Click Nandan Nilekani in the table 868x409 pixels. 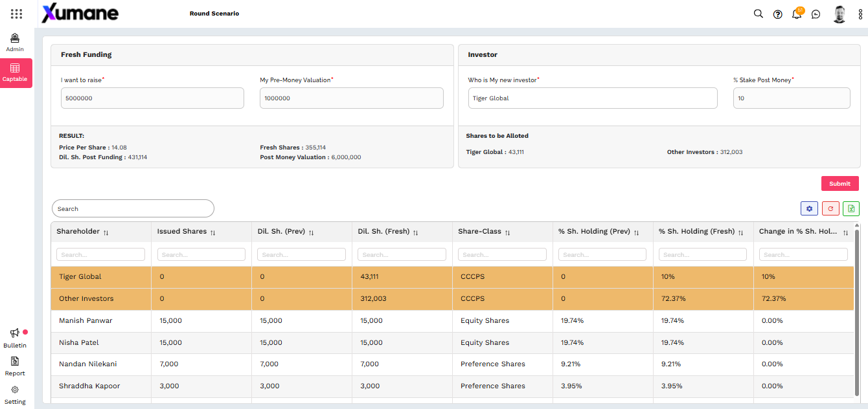[x=88, y=364]
